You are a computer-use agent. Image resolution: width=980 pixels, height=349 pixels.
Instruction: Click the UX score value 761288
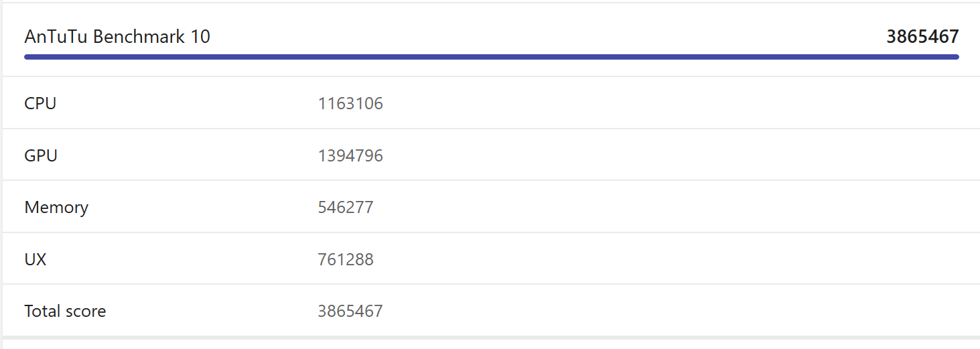coord(346,259)
